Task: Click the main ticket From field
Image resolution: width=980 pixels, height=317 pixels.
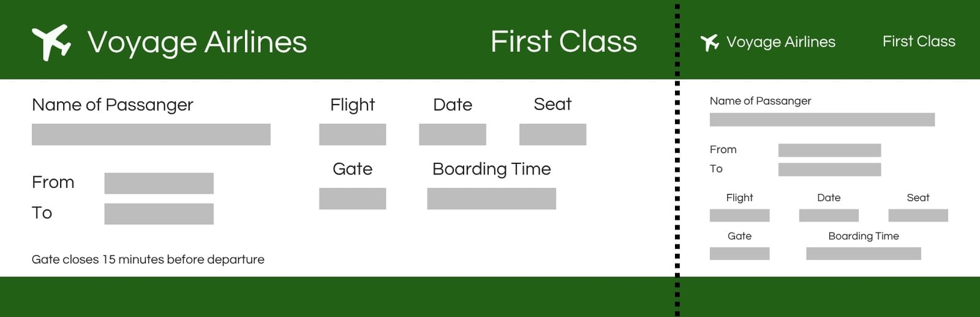Action: (x=159, y=183)
